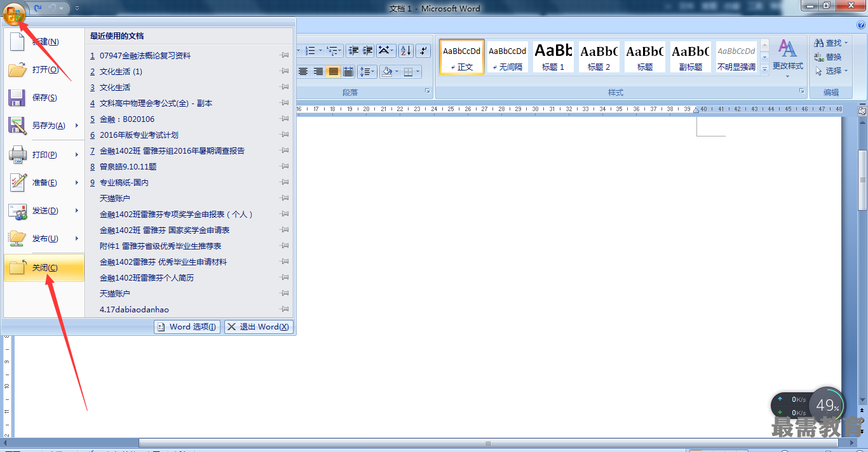Toggle the highlighted Justify alignment icon
Viewport: 868px width, 452px height.
tap(333, 71)
